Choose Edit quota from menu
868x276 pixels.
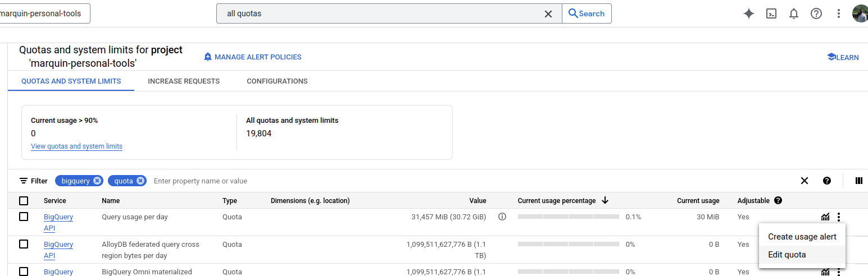tap(802, 255)
